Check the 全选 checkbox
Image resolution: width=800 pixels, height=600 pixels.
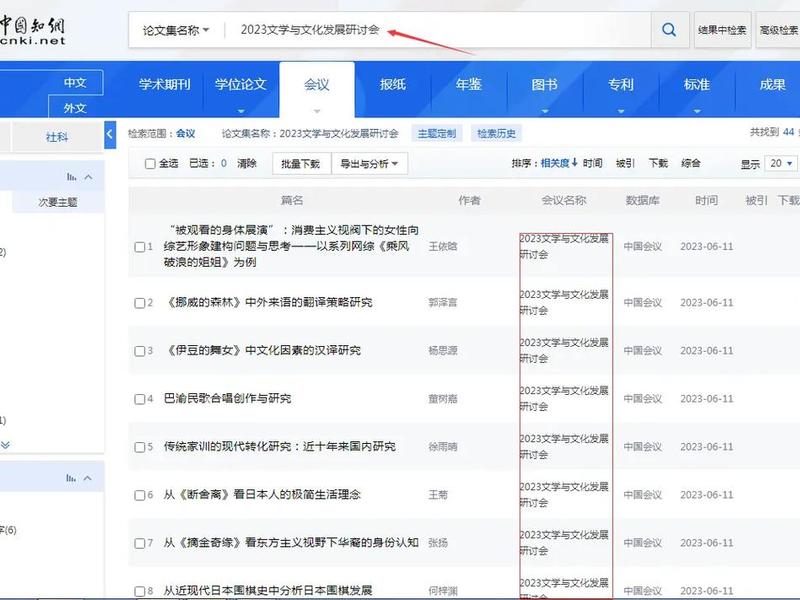(x=150, y=164)
